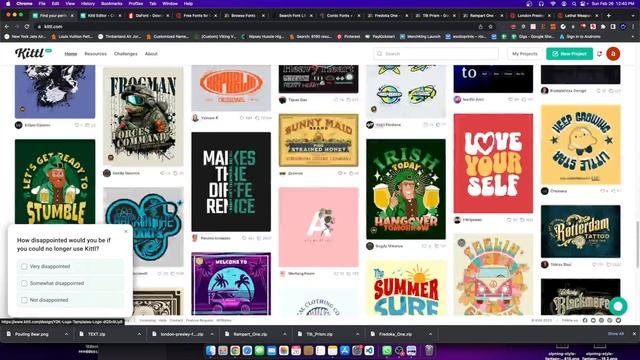This screenshot has height=360, width=640.
Task: Open the Frogman Forces Command template
Action: 143,117
